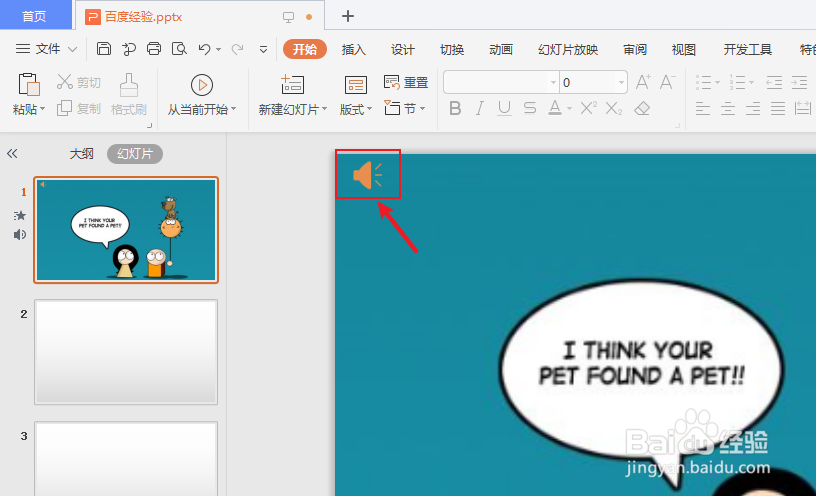The width and height of the screenshot is (816, 496).
Task: Add a new tab with plus icon
Action: point(348,16)
